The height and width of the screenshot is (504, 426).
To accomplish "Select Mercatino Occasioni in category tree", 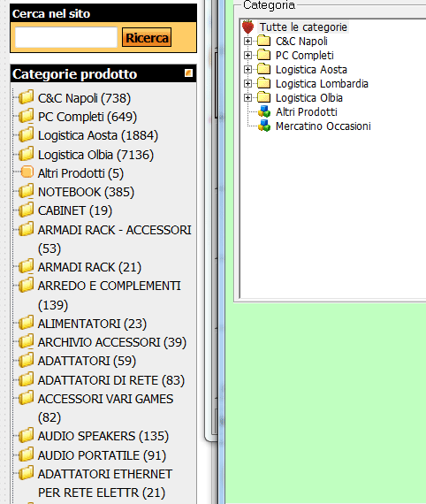I will [x=323, y=126].
